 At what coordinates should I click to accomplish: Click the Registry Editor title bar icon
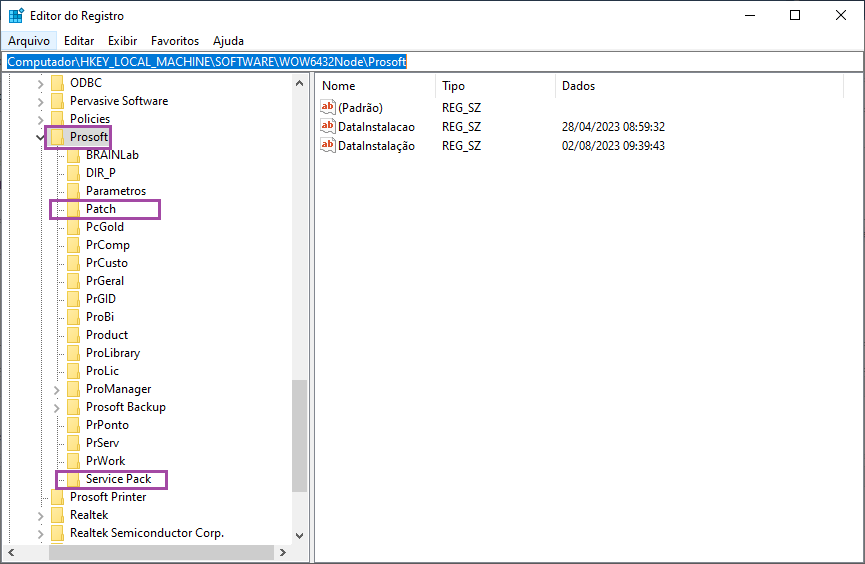click(x=16, y=15)
